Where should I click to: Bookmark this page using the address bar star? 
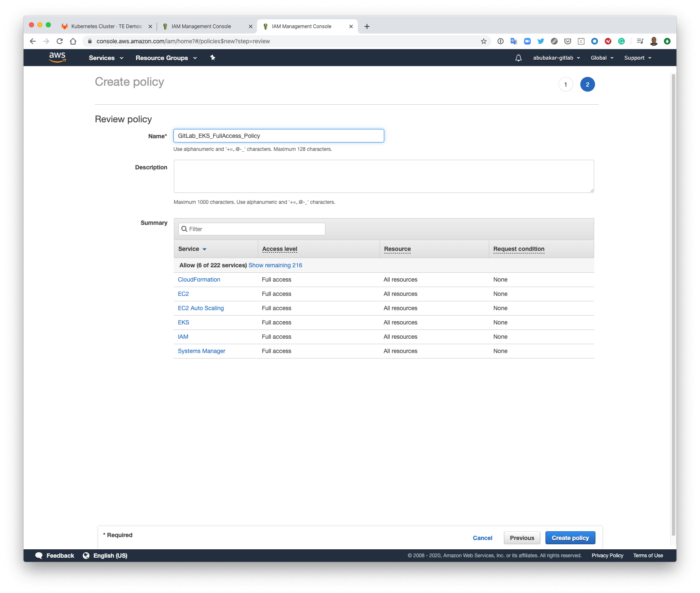pyautogui.click(x=483, y=41)
